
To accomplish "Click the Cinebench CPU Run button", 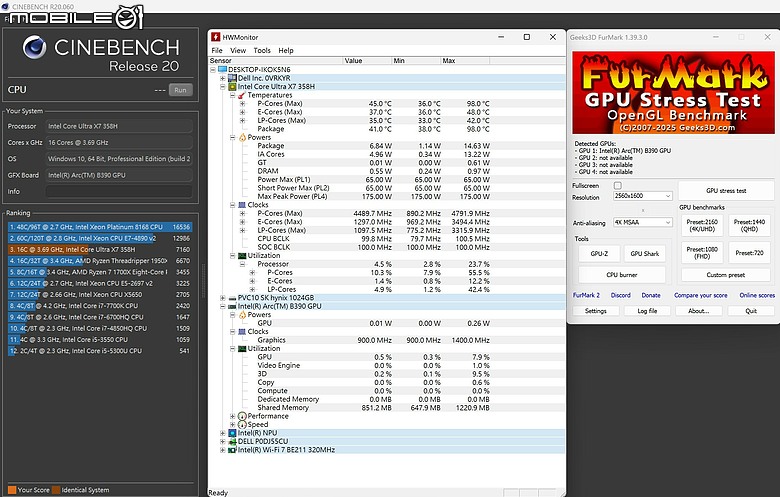I will pos(181,90).
